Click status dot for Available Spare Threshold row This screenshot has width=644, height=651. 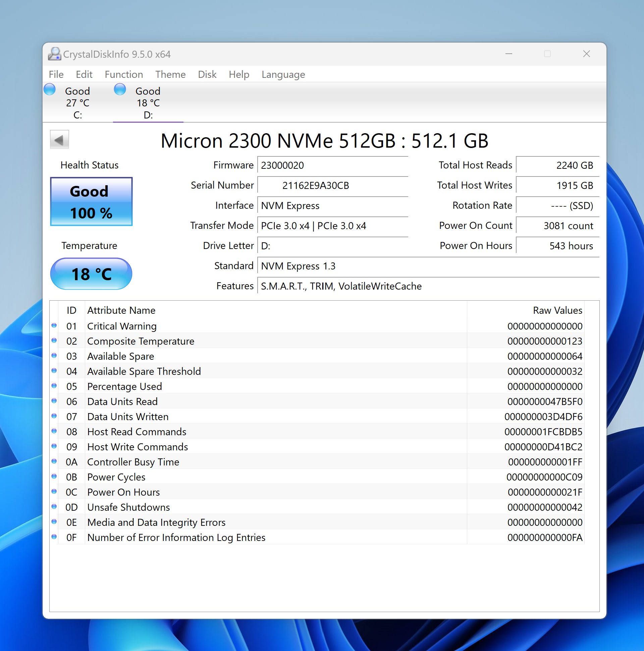click(x=54, y=371)
